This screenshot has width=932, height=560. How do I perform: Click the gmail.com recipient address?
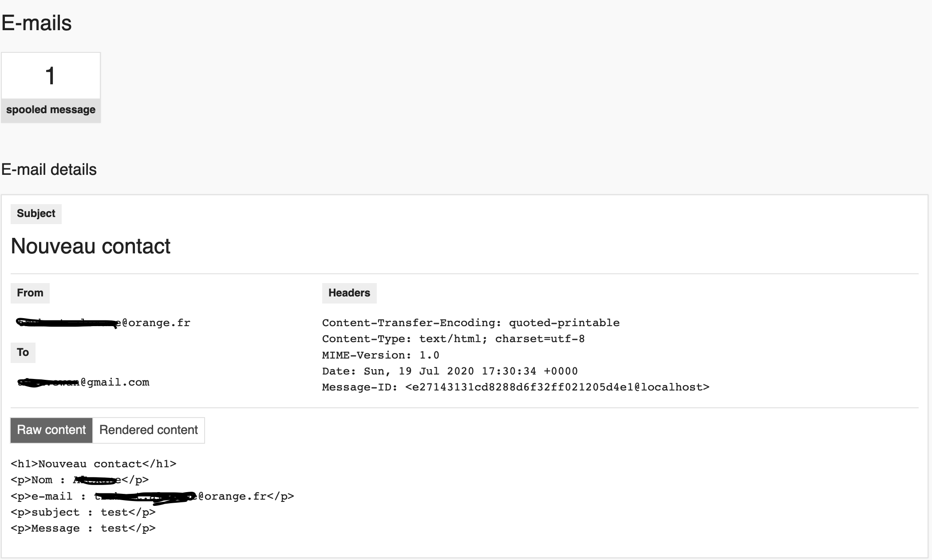tap(83, 382)
